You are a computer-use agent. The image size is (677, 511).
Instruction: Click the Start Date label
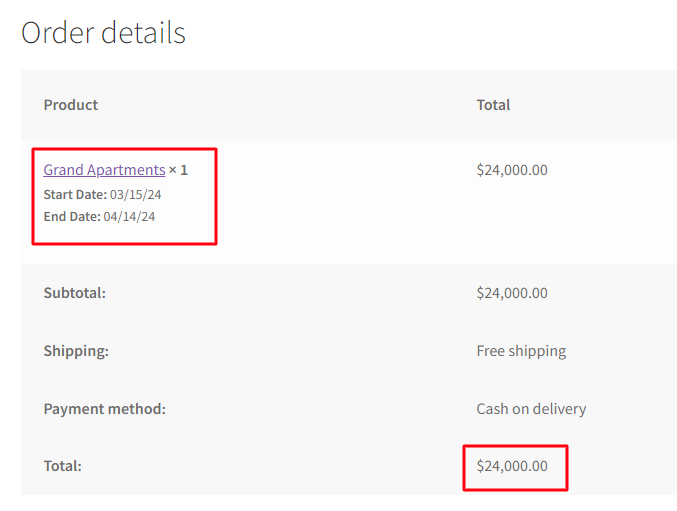click(x=75, y=195)
